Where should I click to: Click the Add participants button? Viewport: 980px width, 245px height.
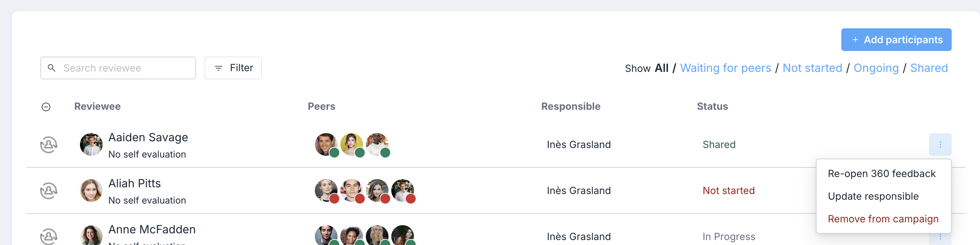tap(896, 40)
